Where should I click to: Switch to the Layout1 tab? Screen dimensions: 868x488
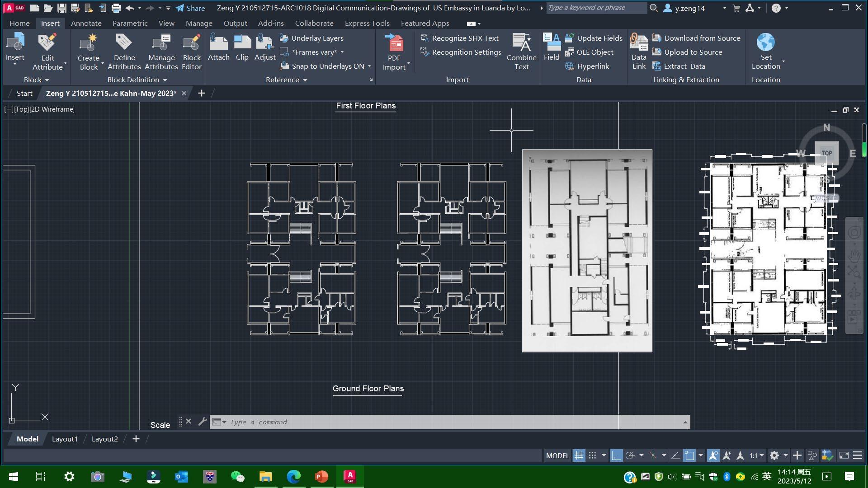pyautogui.click(x=65, y=439)
